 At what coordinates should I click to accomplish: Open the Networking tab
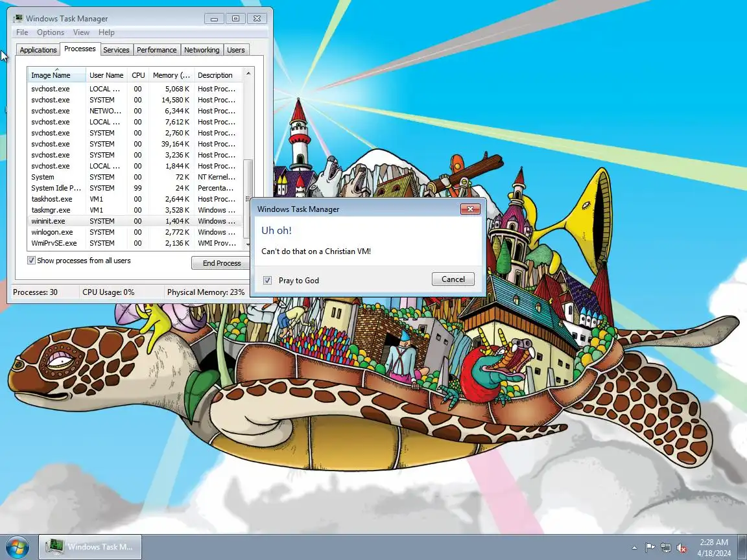[202, 50]
